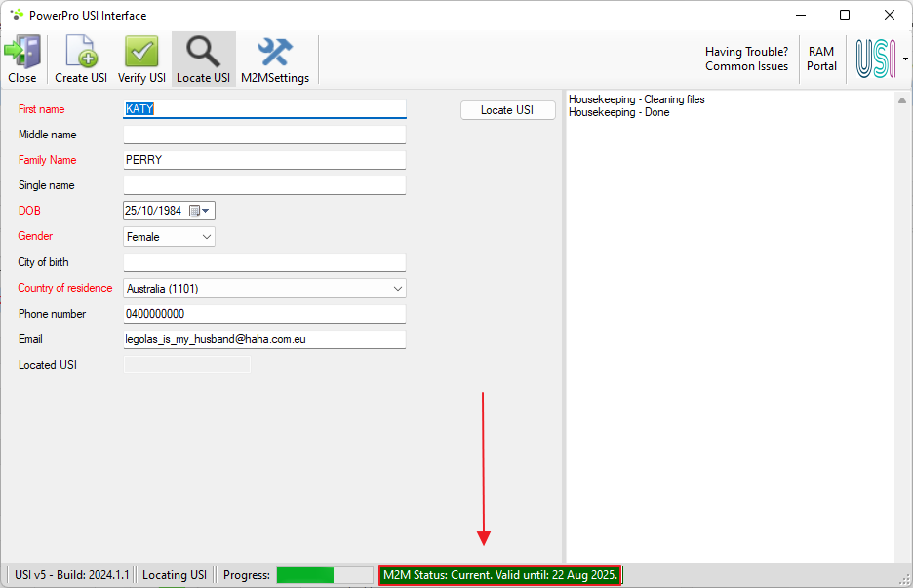Viewport: 913px width, 588px height.
Task: Click the Family Name field containing PERRY
Action: pos(264,160)
